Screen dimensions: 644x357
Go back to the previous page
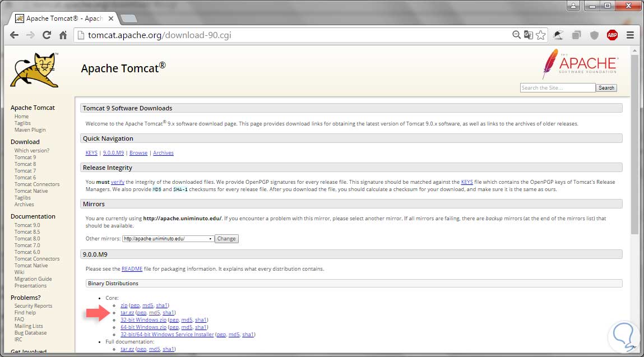pyautogui.click(x=15, y=35)
